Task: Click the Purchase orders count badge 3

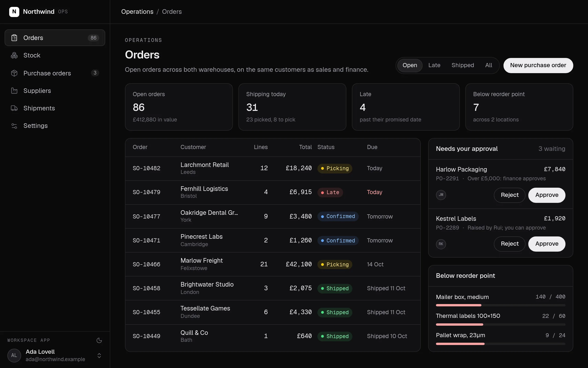Action: (x=95, y=73)
